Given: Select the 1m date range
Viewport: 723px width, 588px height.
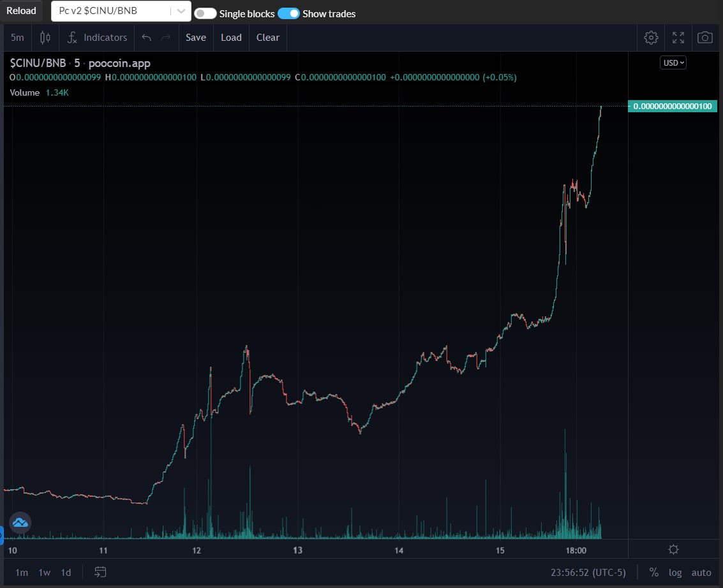Looking at the screenshot, I should [x=22, y=572].
